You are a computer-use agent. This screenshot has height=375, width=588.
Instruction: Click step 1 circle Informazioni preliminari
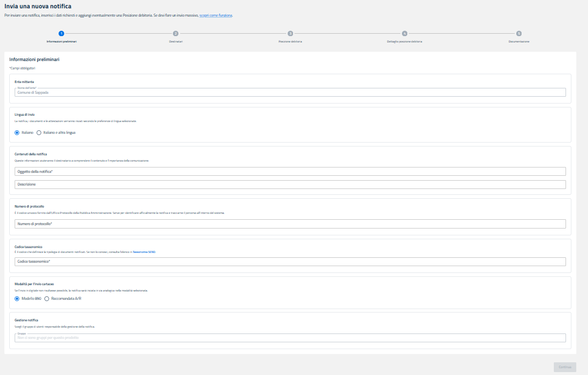click(61, 34)
